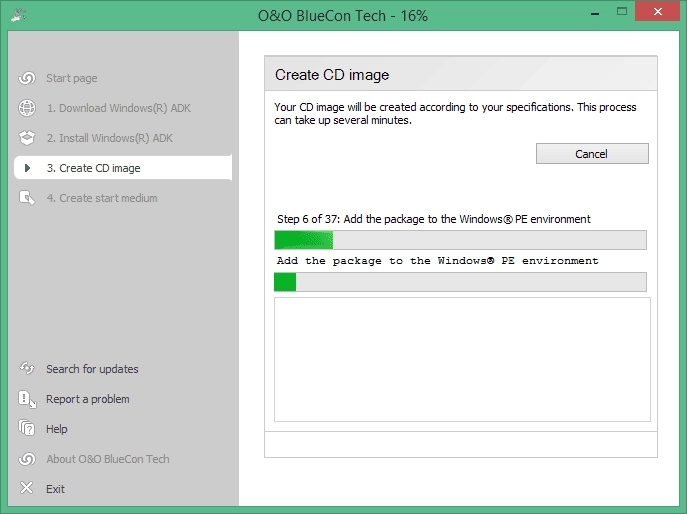Select step 3. Create CD image
The width and height of the screenshot is (687, 514).
coord(123,168)
